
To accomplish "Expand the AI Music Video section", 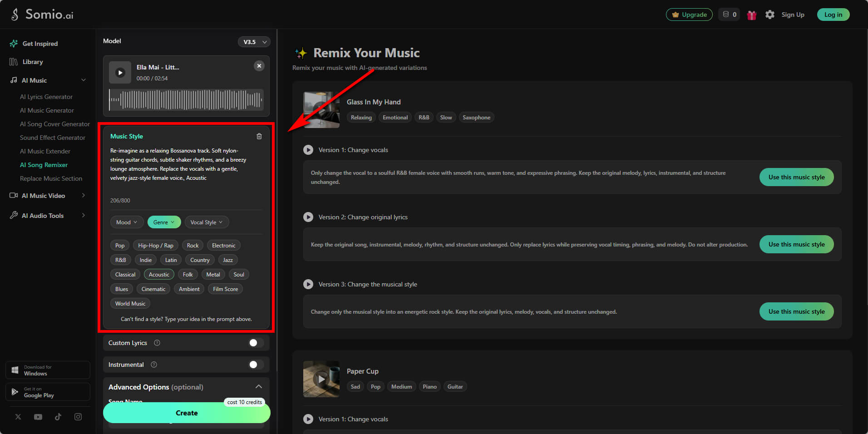I will click(84, 196).
